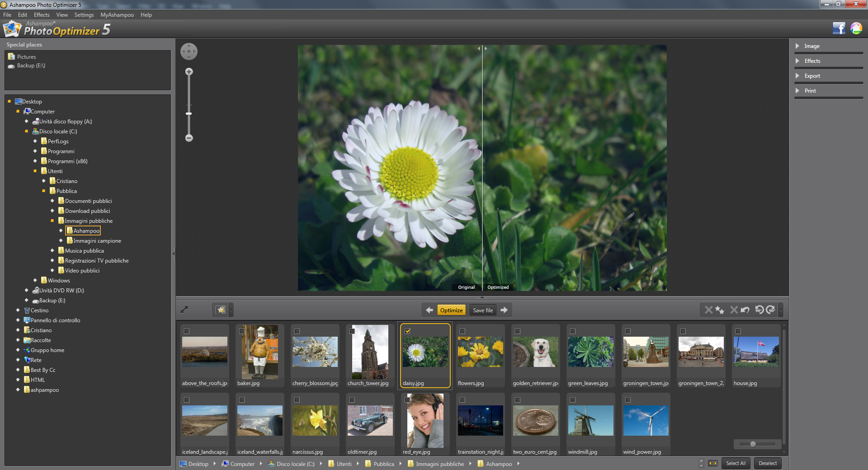Click the pan navigation wheel
Image resolution: width=868 pixels, height=470 pixels.
click(189, 52)
